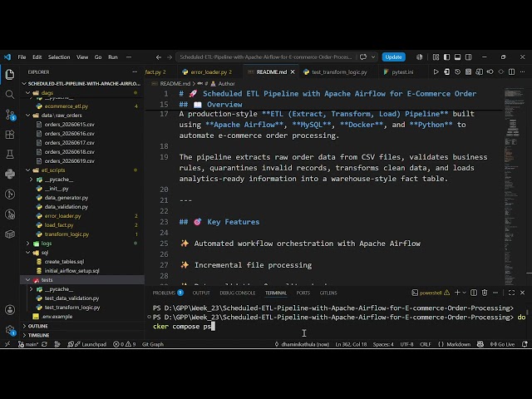Click the Run file play icon in editor toolbar
This screenshot has width=532, height=399.
(436, 72)
